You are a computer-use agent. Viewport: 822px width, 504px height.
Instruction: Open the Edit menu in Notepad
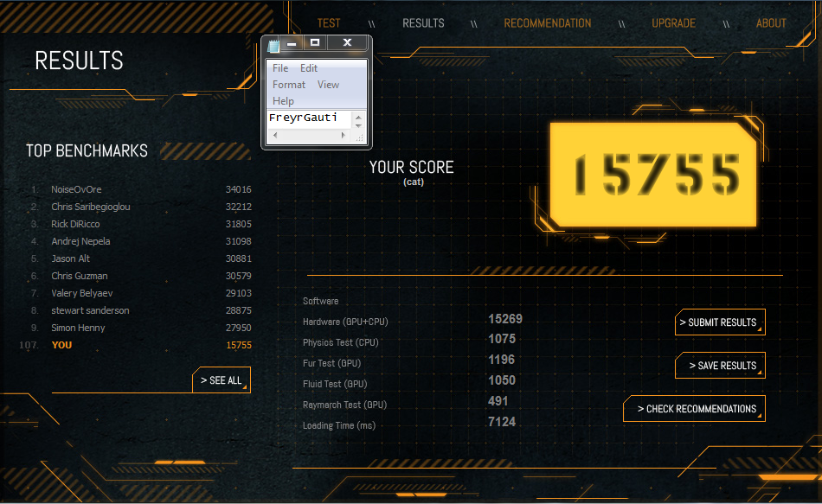(309, 68)
